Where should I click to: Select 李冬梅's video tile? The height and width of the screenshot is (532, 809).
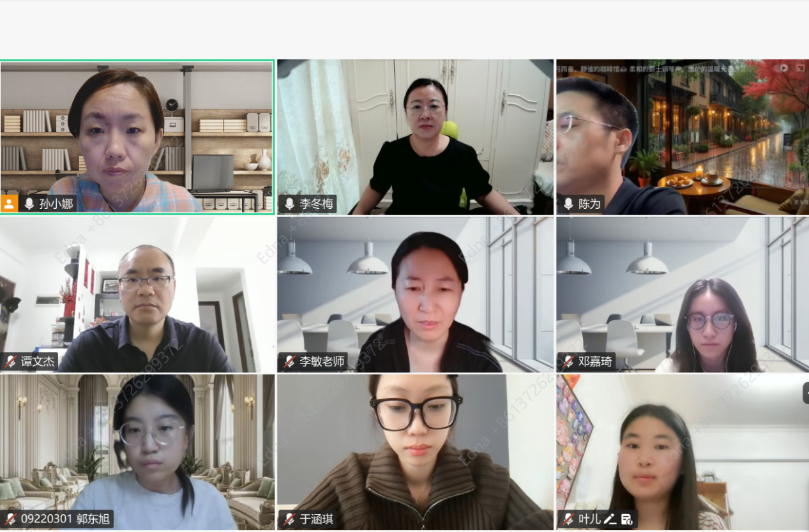416,137
